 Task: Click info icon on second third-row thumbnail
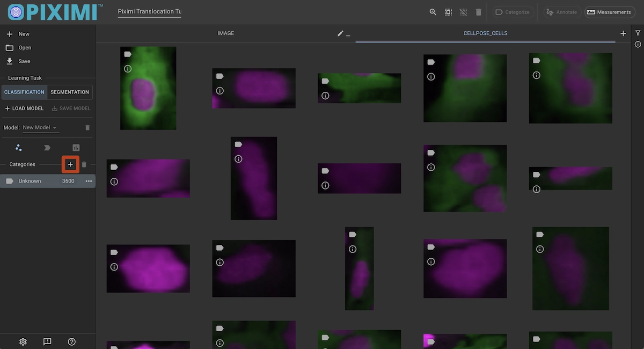pos(220,262)
